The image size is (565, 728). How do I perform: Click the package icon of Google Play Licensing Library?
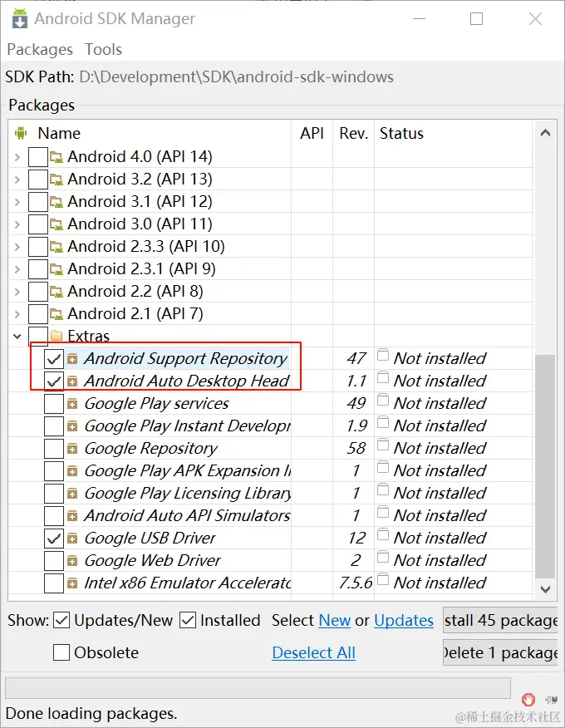[72, 494]
